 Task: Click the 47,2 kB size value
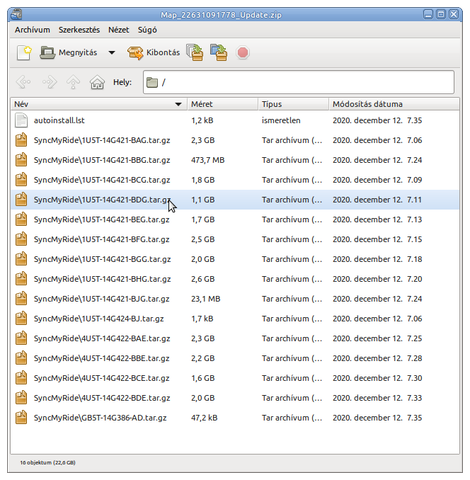[x=204, y=418]
